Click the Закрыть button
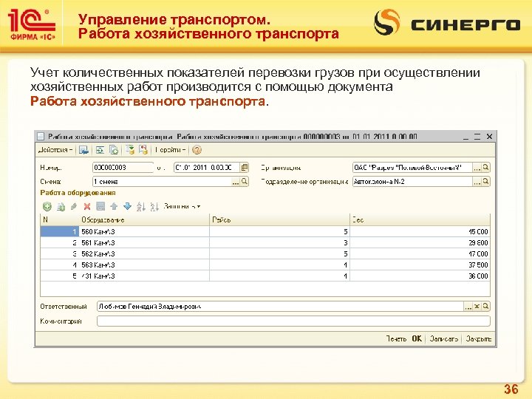This screenshot has width=532, height=399. (479, 339)
